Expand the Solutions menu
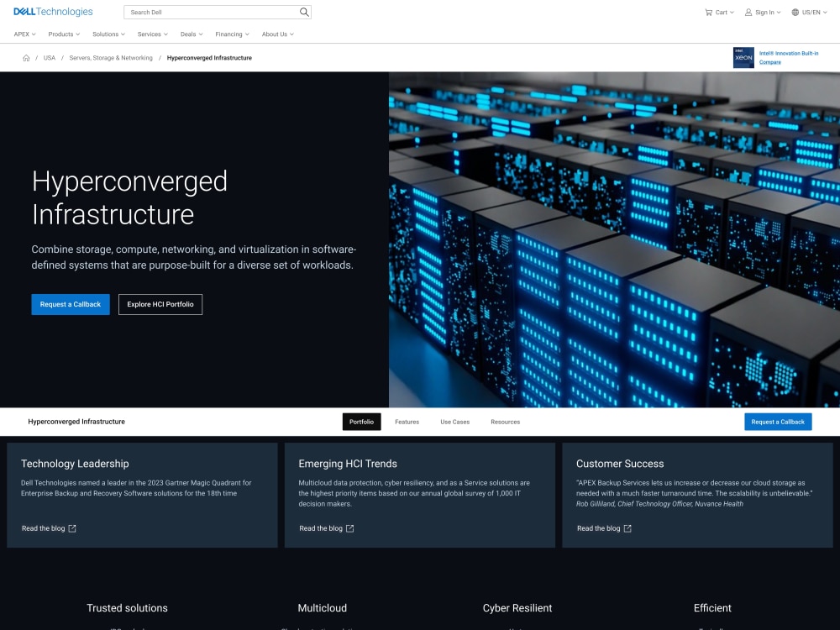Image resolution: width=840 pixels, height=630 pixels. pyautogui.click(x=108, y=34)
